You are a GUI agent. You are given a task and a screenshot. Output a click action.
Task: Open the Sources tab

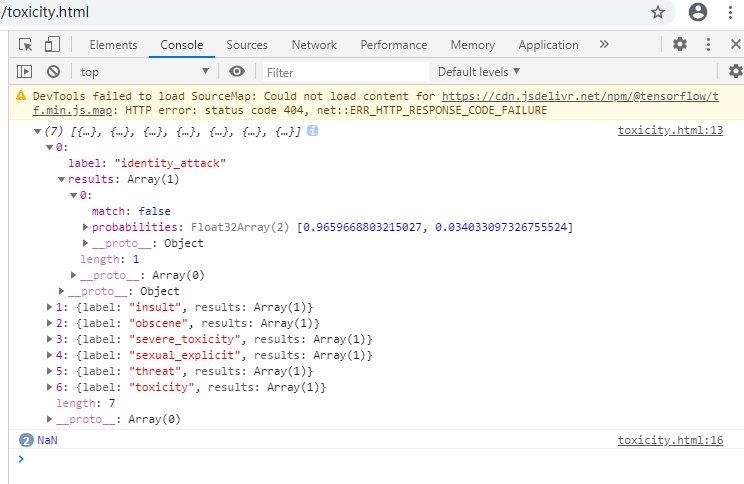click(x=247, y=45)
